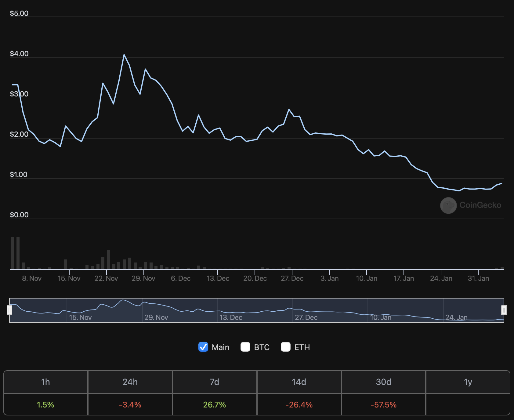Click the right range navigator handle
The width and height of the screenshot is (514, 420).
click(x=504, y=310)
